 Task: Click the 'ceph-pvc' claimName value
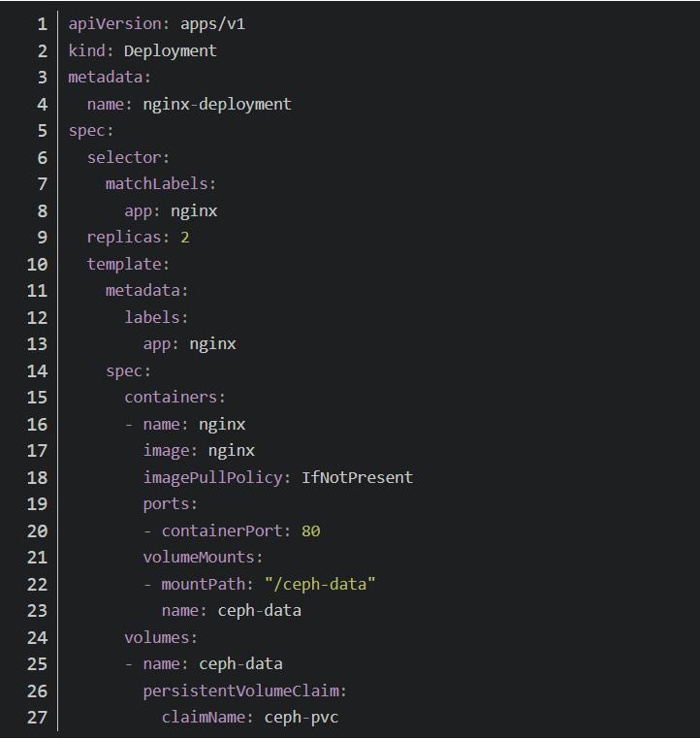pos(302,718)
